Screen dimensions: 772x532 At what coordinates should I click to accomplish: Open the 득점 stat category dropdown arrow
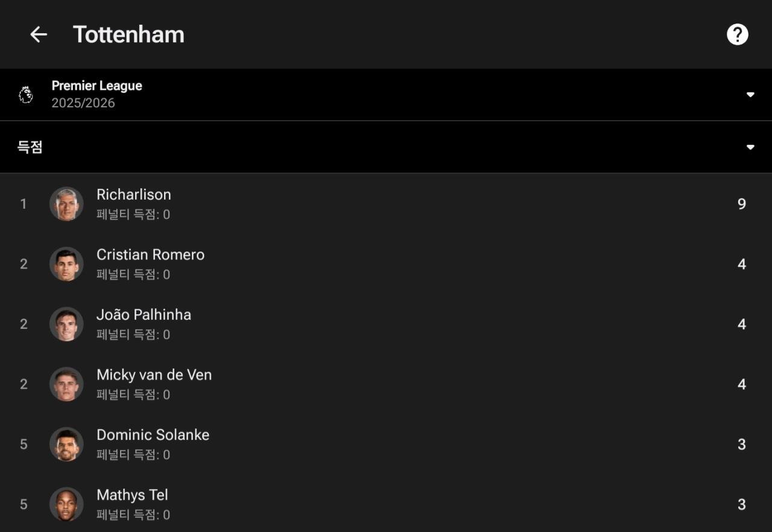(750, 147)
